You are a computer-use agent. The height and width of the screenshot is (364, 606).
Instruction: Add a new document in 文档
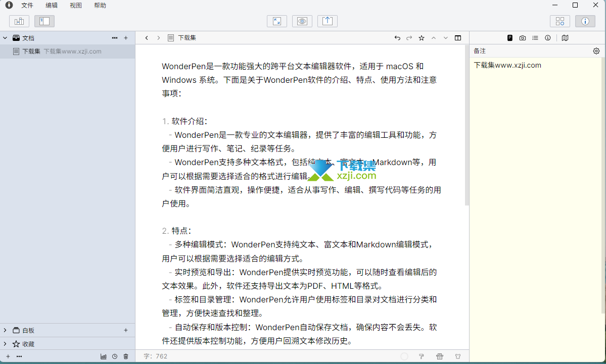pos(126,38)
